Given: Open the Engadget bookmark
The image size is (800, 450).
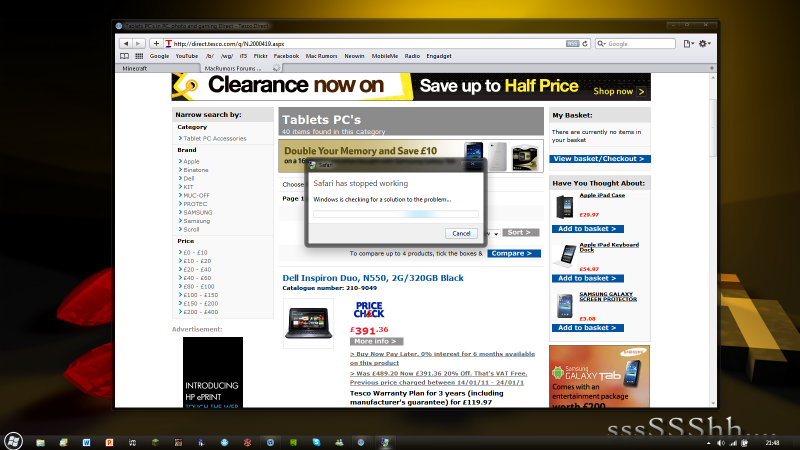Looking at the screenshot, I should (439, 56).
